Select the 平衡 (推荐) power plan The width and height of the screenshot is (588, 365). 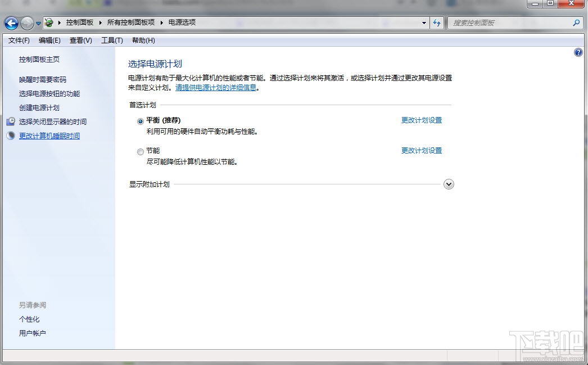click(140, 120)
